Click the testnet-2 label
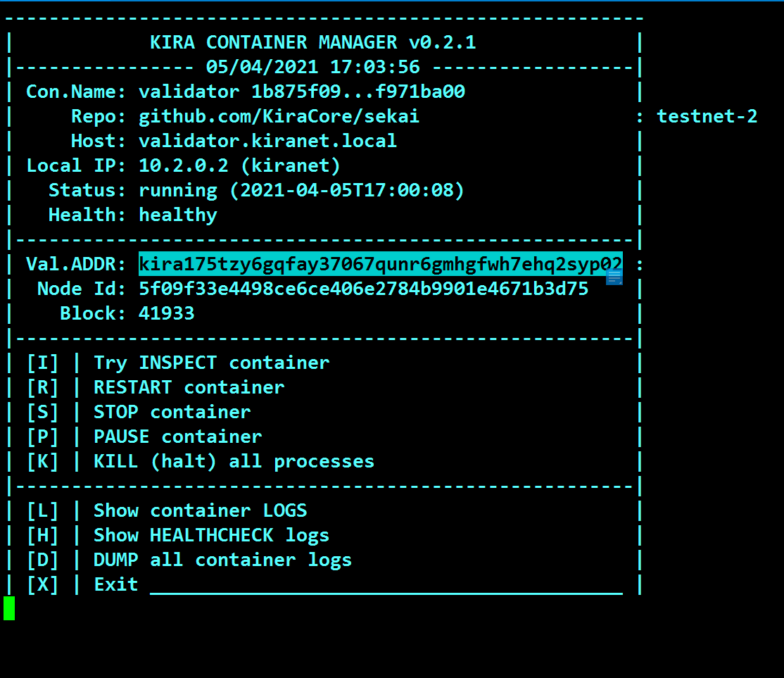 [707, 116]
